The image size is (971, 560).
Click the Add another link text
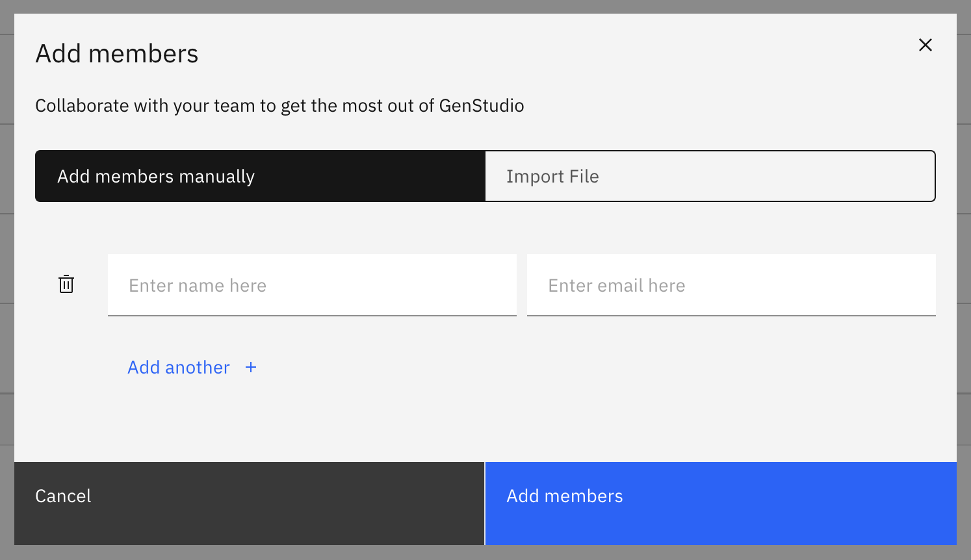179,368
